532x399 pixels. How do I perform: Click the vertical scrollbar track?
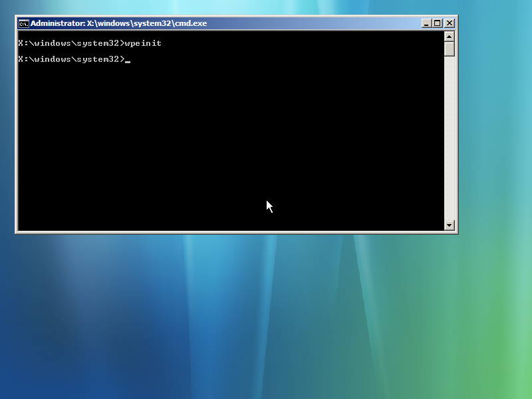(449, 133)
